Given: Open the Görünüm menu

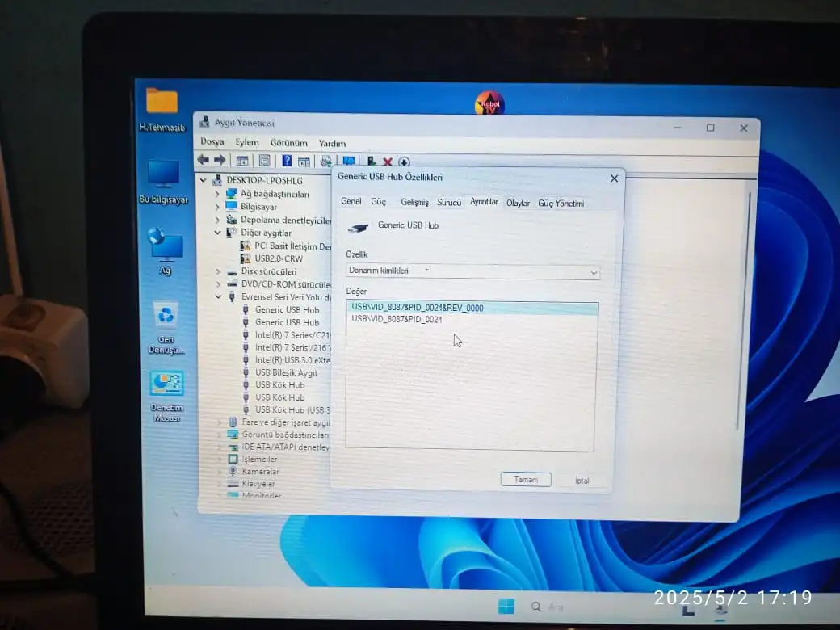Looking at the screenshot, I should click(x=289, y=143).
